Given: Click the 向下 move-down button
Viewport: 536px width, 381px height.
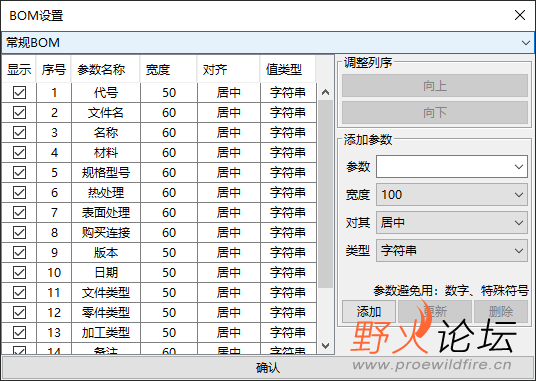Looking at the screenshot, I should pyautogui.click(x=435, y=112).
